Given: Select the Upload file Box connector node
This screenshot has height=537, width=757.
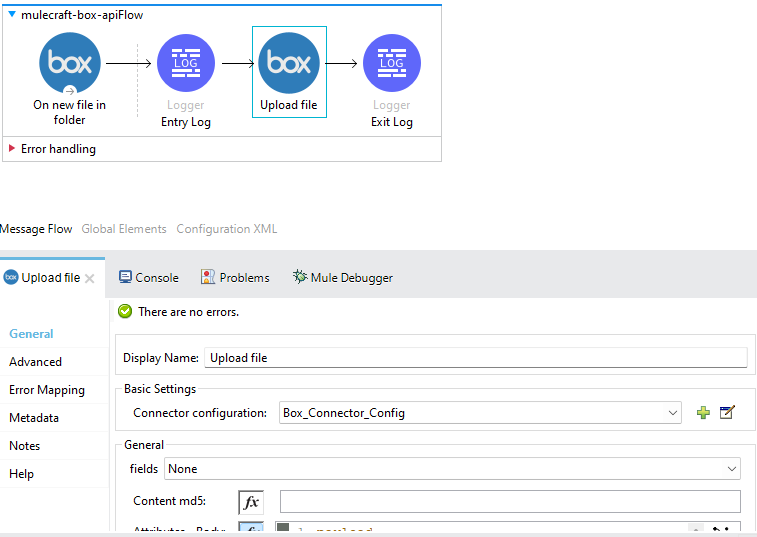Looking at the screenshot, I should (289, 63).
